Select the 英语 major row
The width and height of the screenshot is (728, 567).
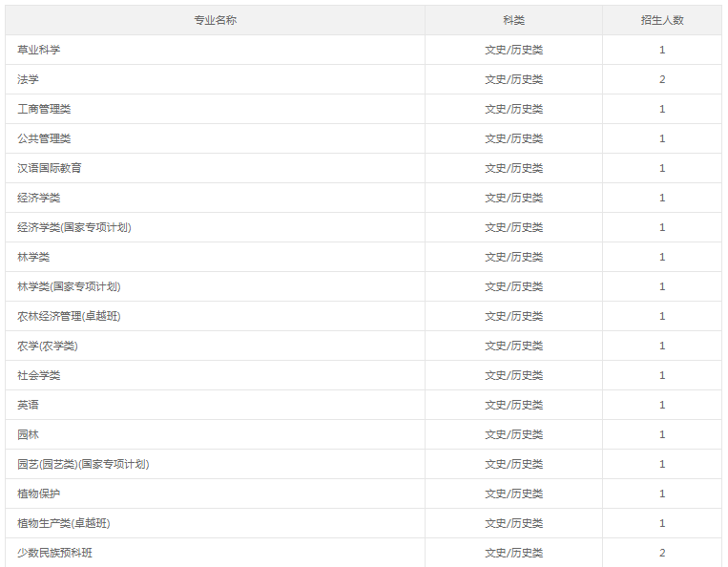pyautogui.click(x=364, y=405)
